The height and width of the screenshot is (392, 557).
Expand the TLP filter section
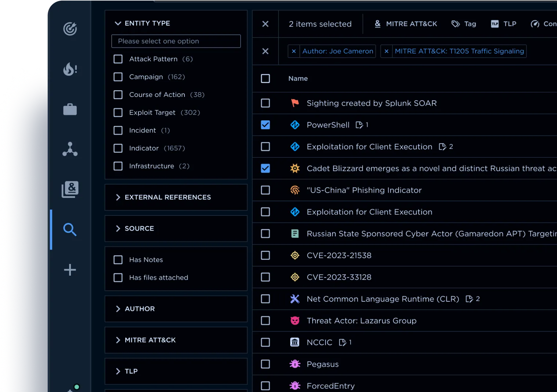click(x=118, y=371)
